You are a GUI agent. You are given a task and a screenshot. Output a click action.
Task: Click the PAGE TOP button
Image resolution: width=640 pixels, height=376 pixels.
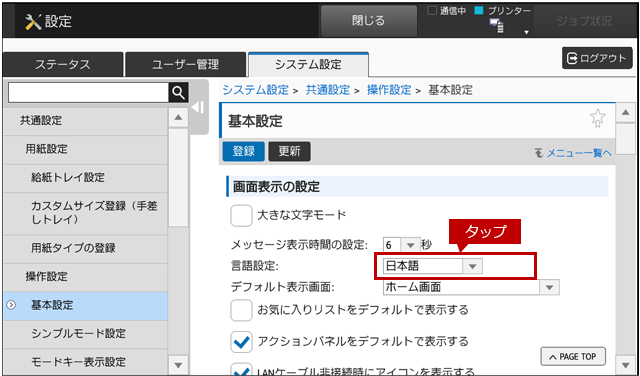coord(573,356)
